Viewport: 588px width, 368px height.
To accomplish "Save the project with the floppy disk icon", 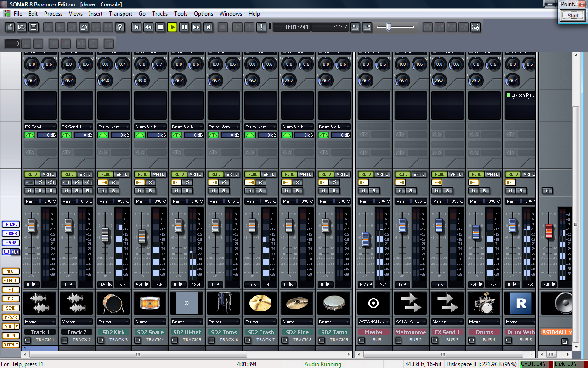I will [x=34, y=27].
